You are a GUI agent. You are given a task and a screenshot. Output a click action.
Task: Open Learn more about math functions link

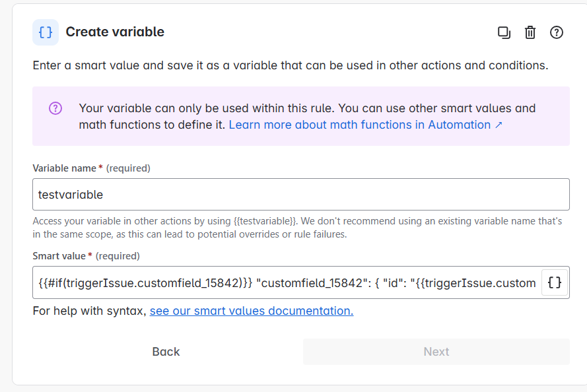click(x=365, y=125)
